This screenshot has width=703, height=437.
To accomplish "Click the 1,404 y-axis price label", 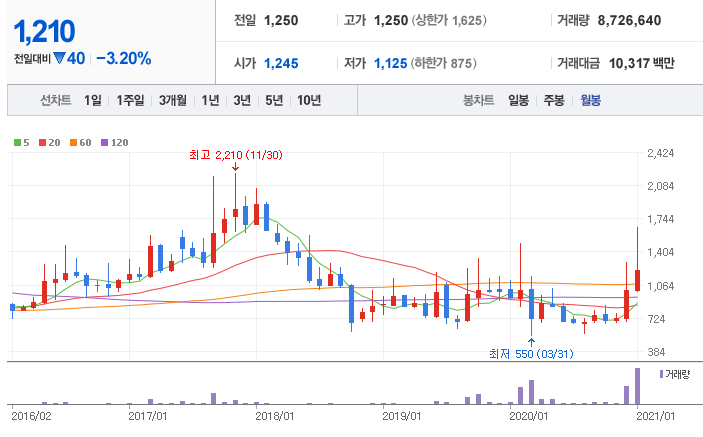I will (660, 252).
